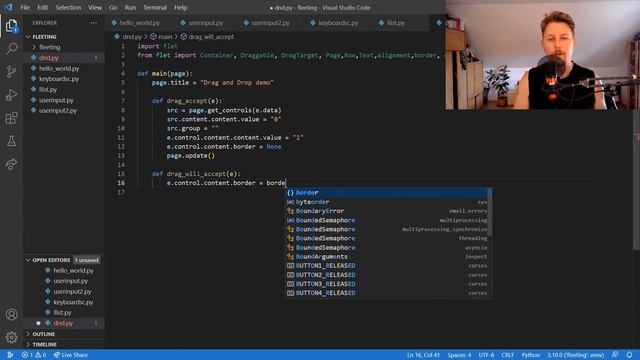Show errors and warnings count in status bar
640x360 pixels.
pos(34,355)
